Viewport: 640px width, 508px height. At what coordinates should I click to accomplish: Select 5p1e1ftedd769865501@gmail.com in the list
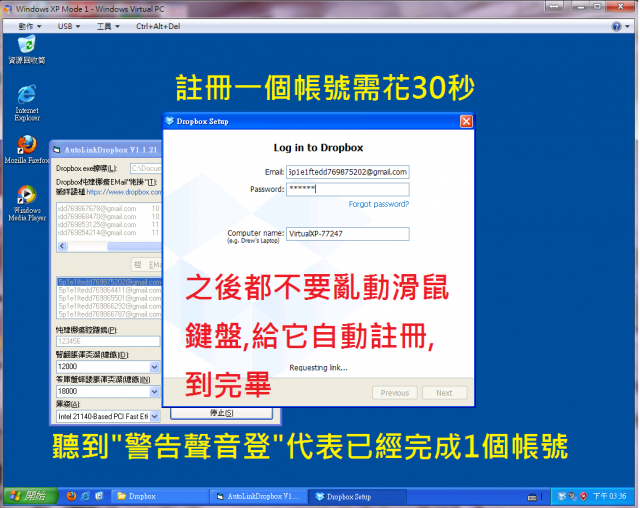109,298
